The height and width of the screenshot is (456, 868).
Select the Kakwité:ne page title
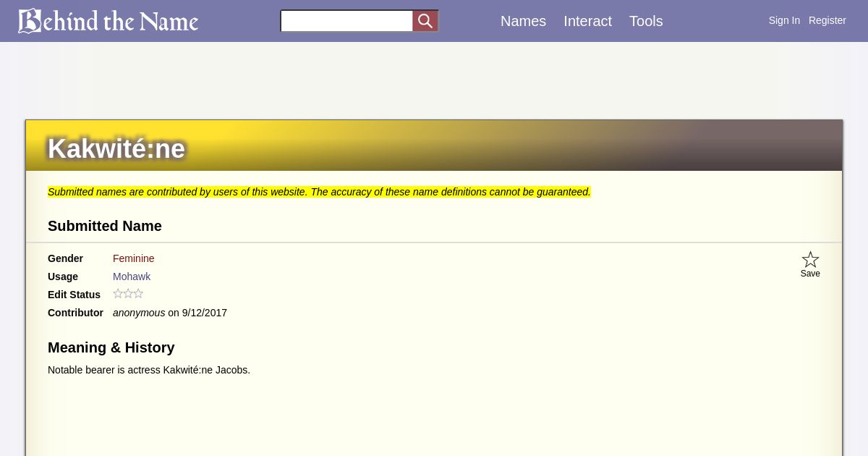coord(116,148)
